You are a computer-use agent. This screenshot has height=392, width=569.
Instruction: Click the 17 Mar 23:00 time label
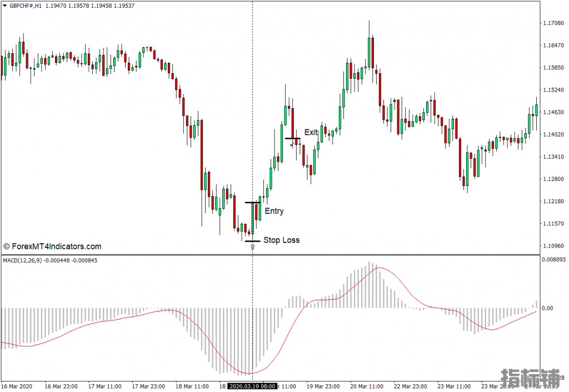point(148,386)
